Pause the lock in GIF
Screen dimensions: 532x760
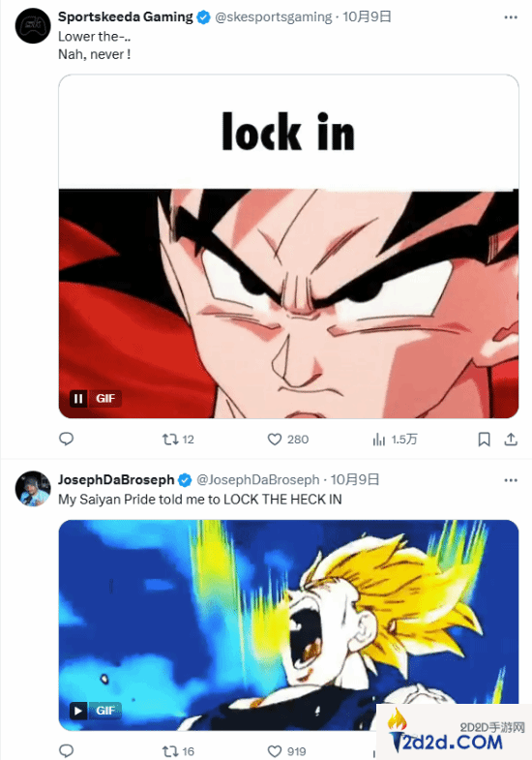tap(78, 399)
